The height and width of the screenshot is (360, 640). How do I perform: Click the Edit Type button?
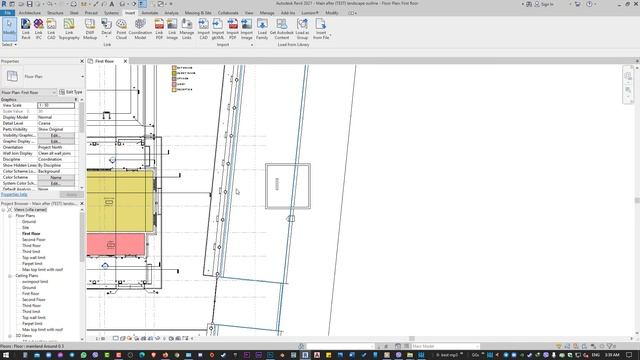tap(71, 92)
